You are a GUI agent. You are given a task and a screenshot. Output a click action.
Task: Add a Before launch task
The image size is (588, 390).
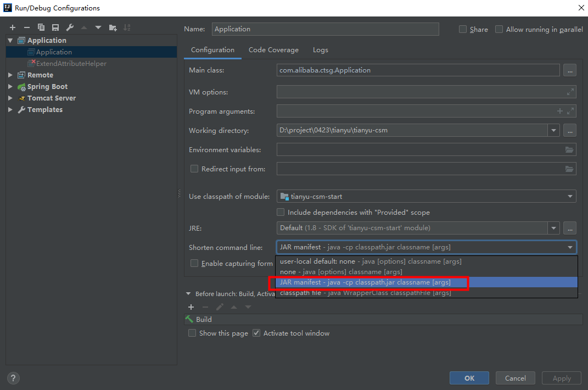coord(191,307)
